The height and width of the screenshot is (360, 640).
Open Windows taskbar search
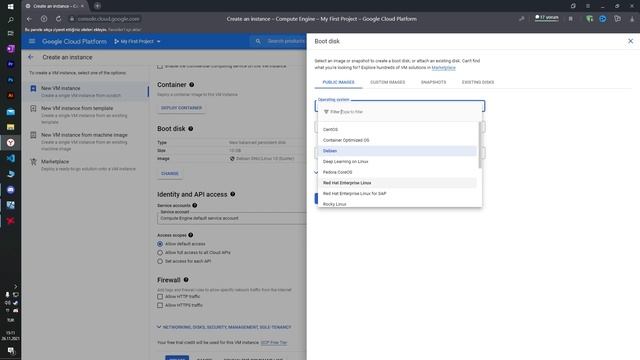pos(11,20)
